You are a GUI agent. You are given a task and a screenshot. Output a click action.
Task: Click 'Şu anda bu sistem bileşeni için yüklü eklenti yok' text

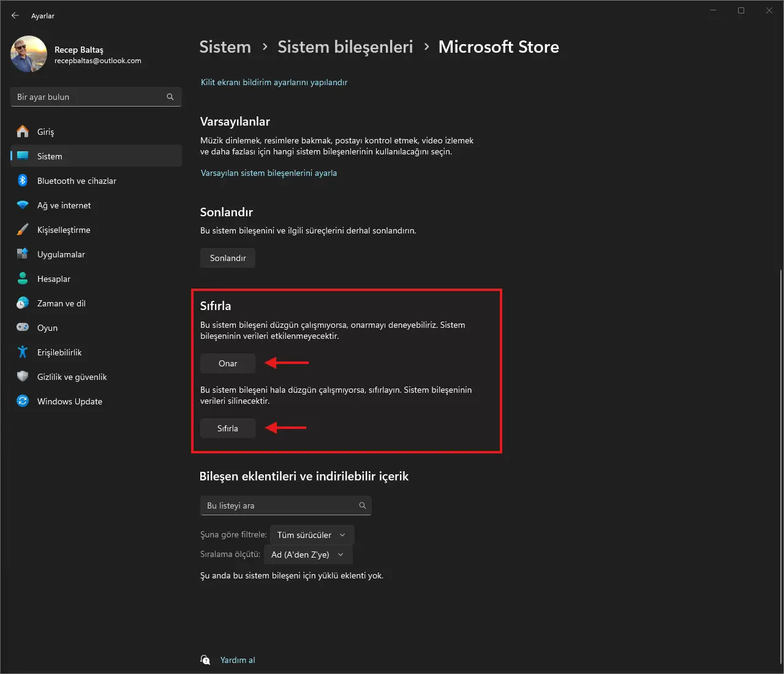click(x=292, y=575)
